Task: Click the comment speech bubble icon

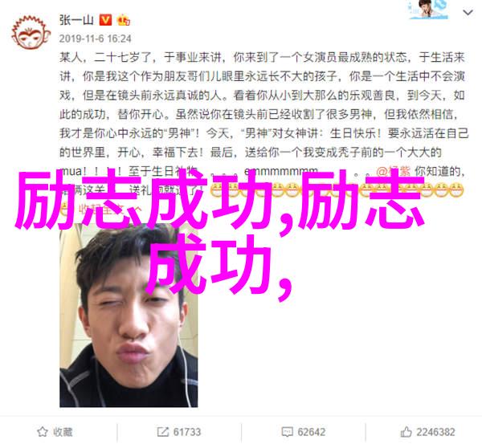Action: click(287, 432)
